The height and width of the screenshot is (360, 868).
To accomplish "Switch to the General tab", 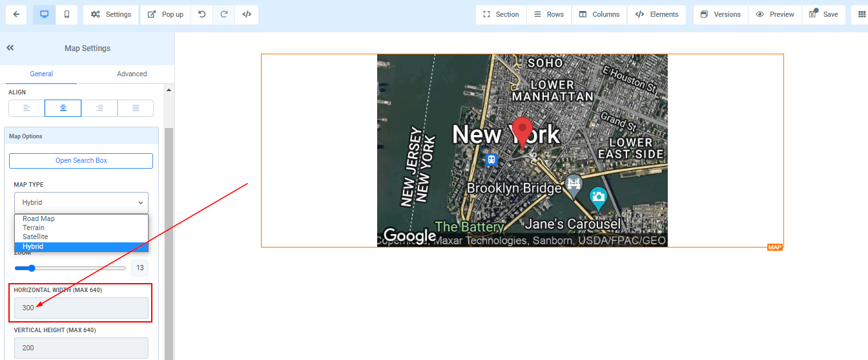I will tap(41, 74).
